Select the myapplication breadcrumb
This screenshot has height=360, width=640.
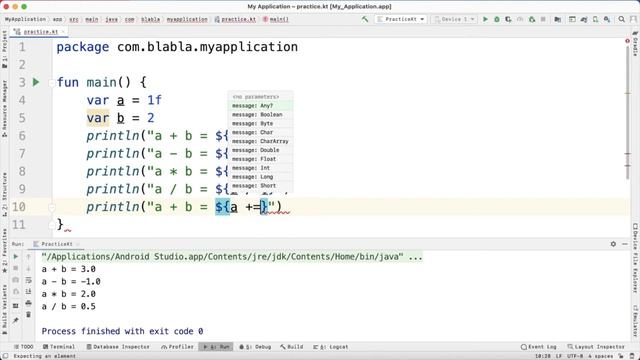coord(187,19)
